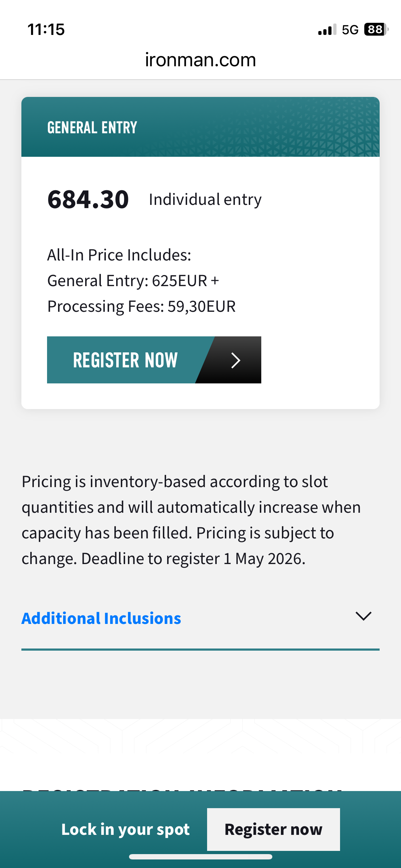The image size is (401, 868).
Task: Tap the home indicator bar
Action: click(200, 857)
